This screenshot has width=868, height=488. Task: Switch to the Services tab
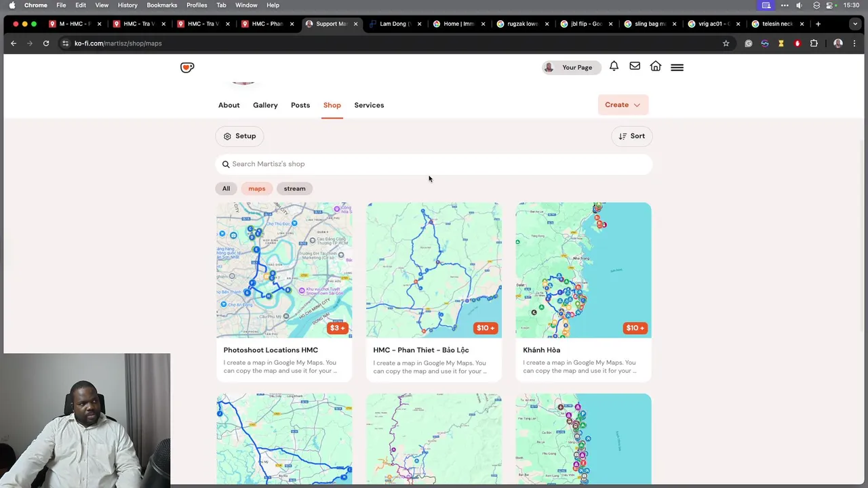[369, 105]
